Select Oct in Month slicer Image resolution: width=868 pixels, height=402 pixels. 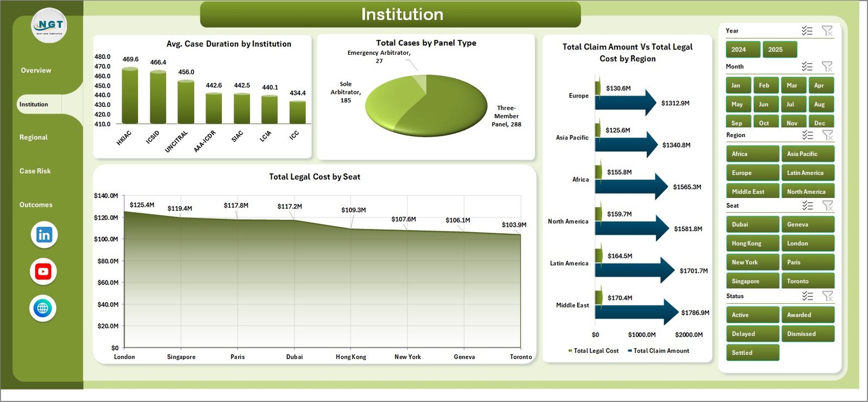point(766,122)
